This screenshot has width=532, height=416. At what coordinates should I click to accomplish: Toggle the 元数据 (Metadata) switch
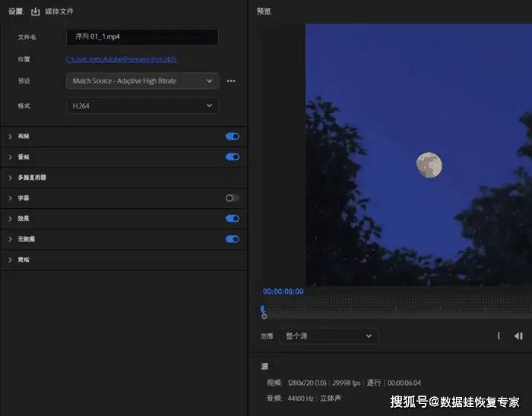[x=233, y=239]
